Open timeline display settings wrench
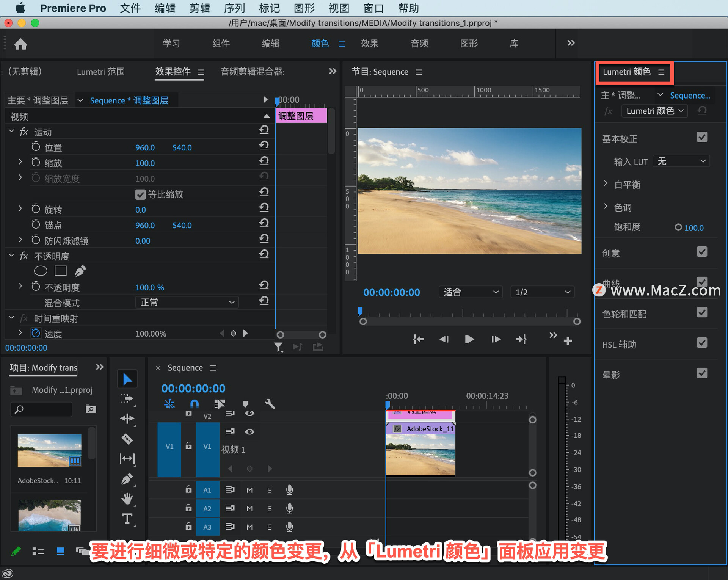The image size is (728, 580). (x=270, y=404)
